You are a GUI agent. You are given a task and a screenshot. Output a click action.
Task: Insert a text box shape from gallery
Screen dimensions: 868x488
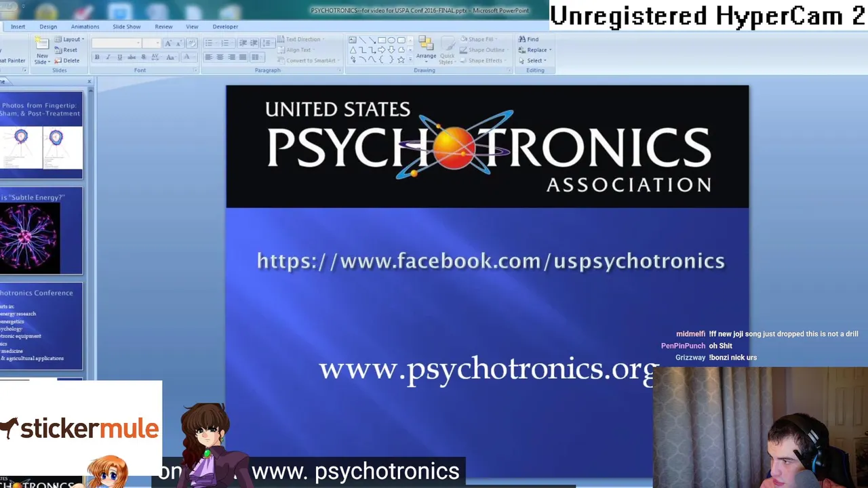pyautogui.click(x=353, y=40)
